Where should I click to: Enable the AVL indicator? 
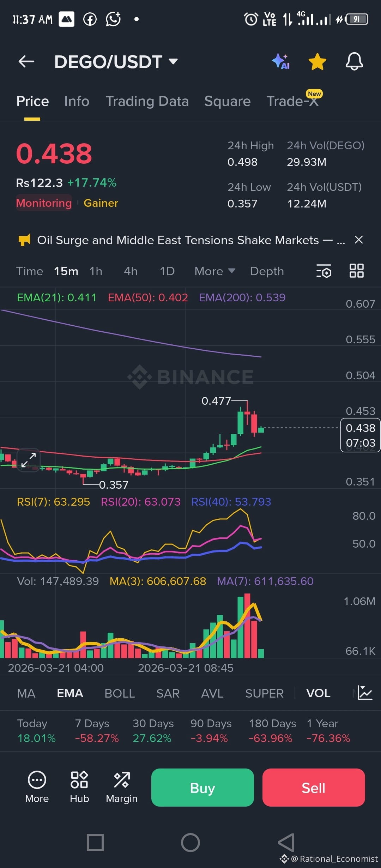point(212,693)
